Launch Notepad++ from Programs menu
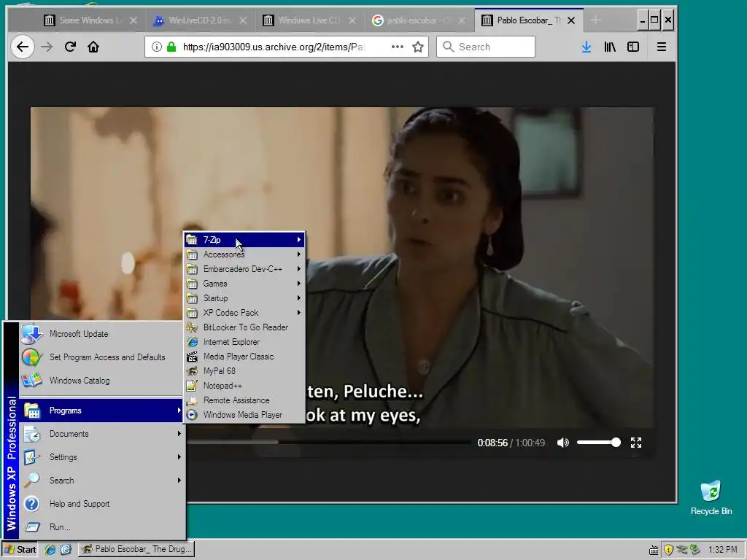Screen dimensions: 747x560 [x=244, y=386]
